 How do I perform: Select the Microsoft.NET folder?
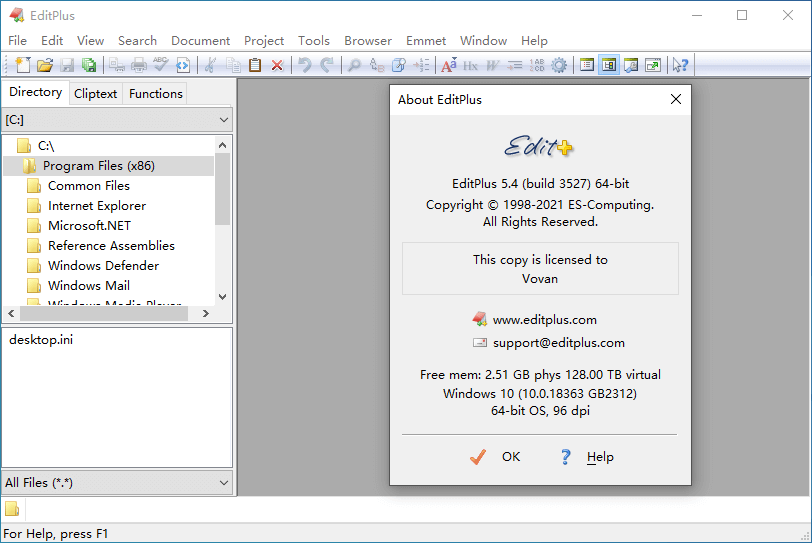(x=89, y=226)
